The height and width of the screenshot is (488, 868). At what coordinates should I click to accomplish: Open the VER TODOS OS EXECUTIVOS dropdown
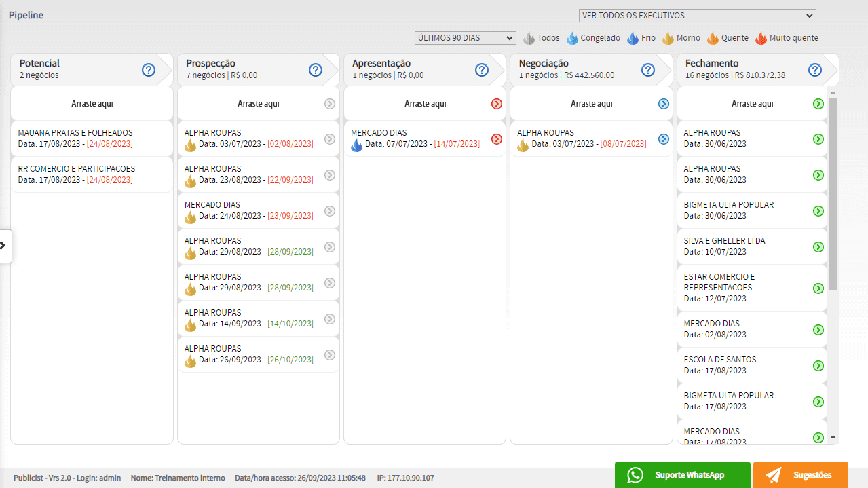[697, 16]
